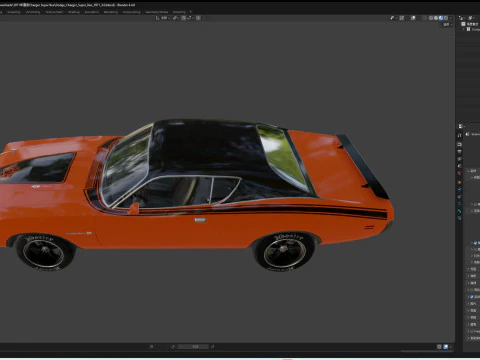Open the Outliner editor type menu
Screen dimensions: 480x360
[x=461, y=18]
